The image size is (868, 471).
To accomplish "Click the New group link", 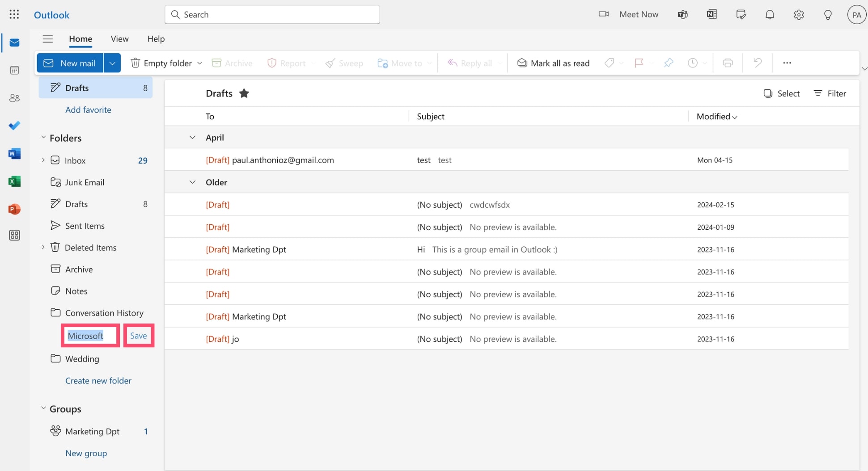I will pyautogui.click(x=86, y=453).
